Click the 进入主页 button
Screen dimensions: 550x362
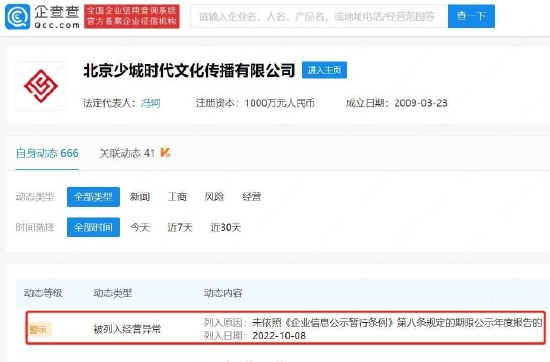[324, 70]
